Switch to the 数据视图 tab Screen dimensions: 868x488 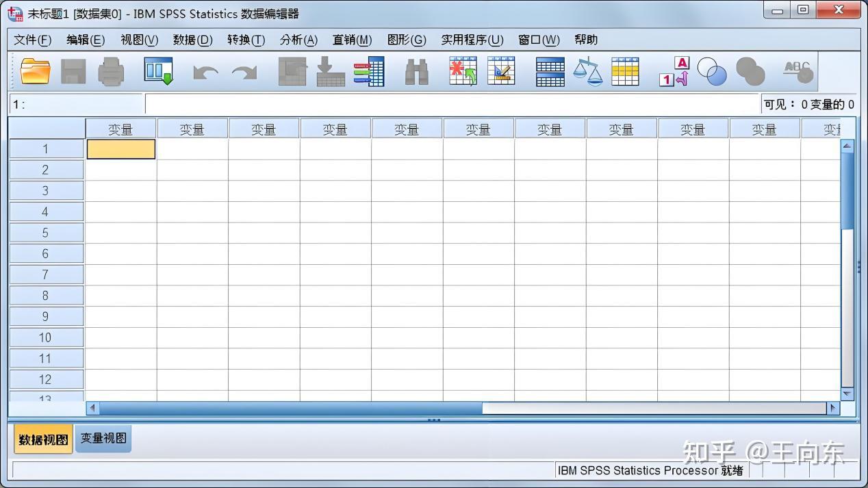click(42, 439)
